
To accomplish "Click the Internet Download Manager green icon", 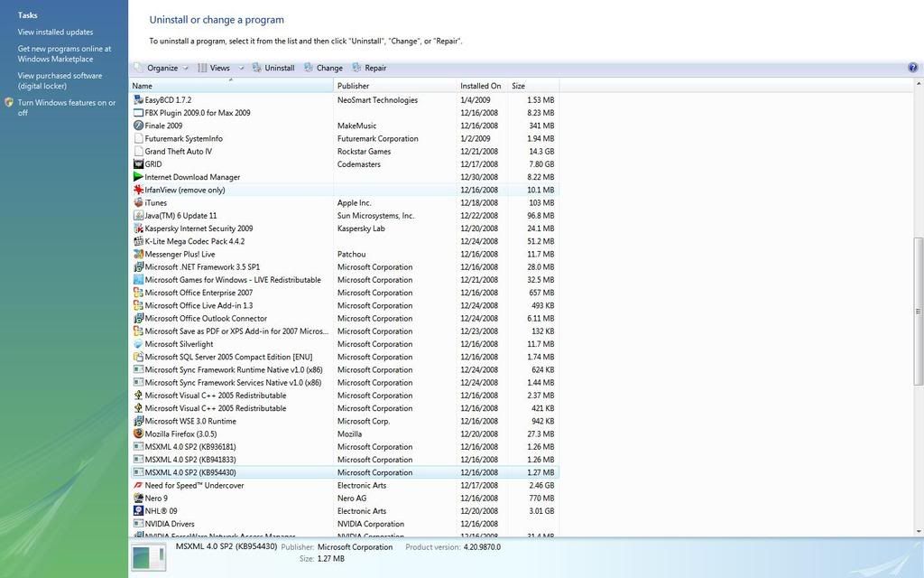I will pos(138,177).
